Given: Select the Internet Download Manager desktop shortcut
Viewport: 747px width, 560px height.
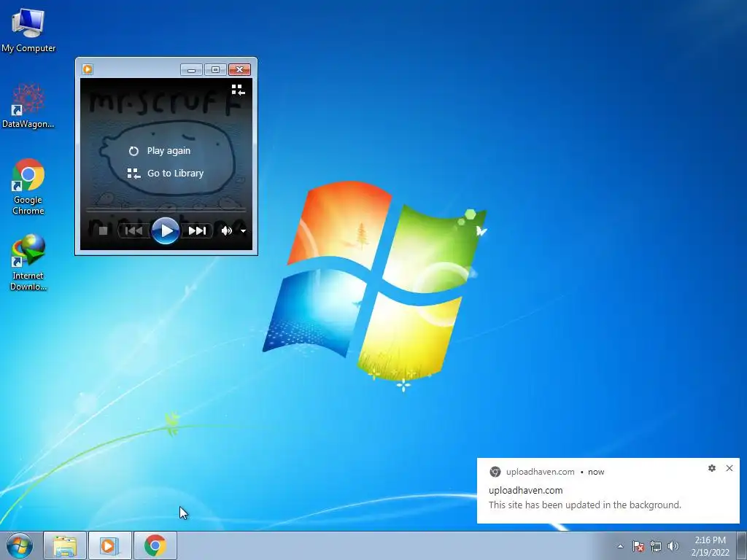Looking at the screenshot, I should (x=28, y=262).
